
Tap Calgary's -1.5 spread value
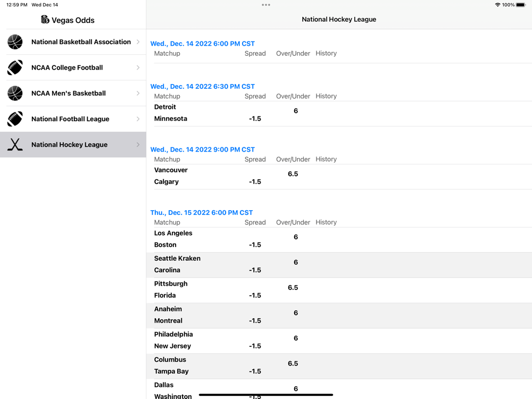(255, 181)
